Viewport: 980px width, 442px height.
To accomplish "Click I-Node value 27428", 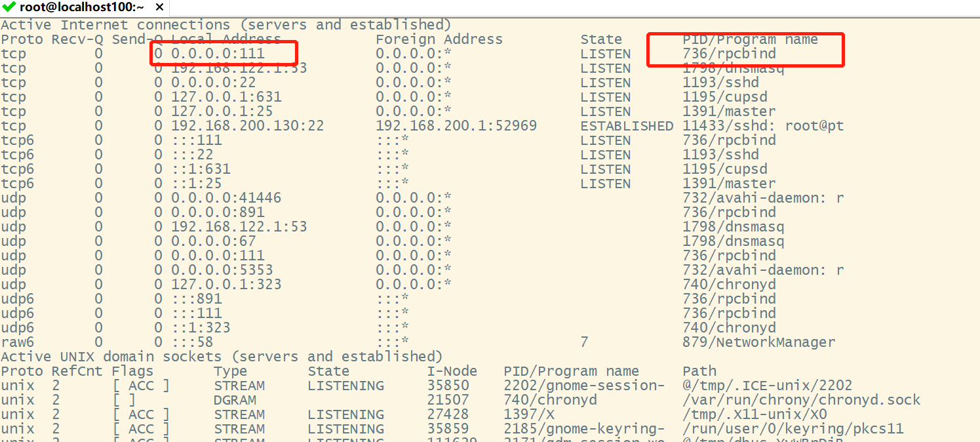I will pos(448,414).
